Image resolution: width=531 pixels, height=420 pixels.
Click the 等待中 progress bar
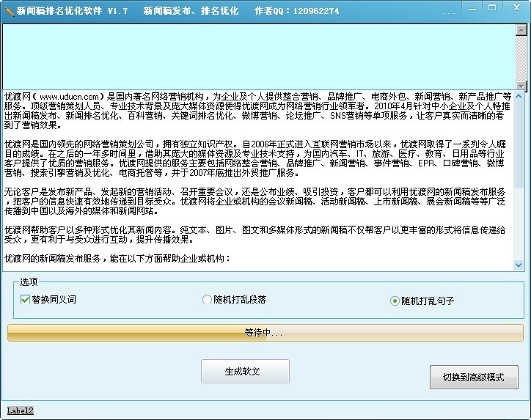(265, 333)
